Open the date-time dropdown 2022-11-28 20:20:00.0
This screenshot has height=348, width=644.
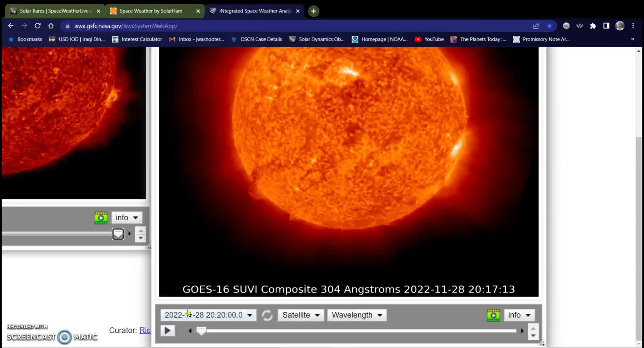pos(208,315)
